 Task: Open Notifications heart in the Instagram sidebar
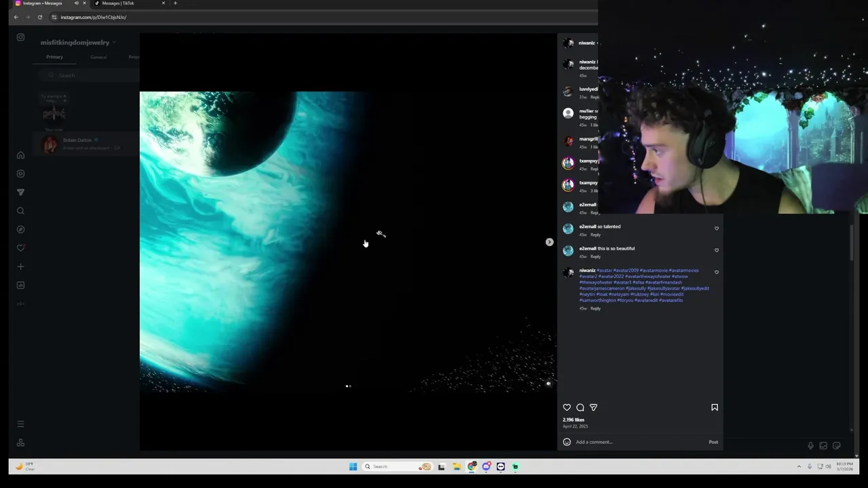pyautogui.click(x=20, y=248)
